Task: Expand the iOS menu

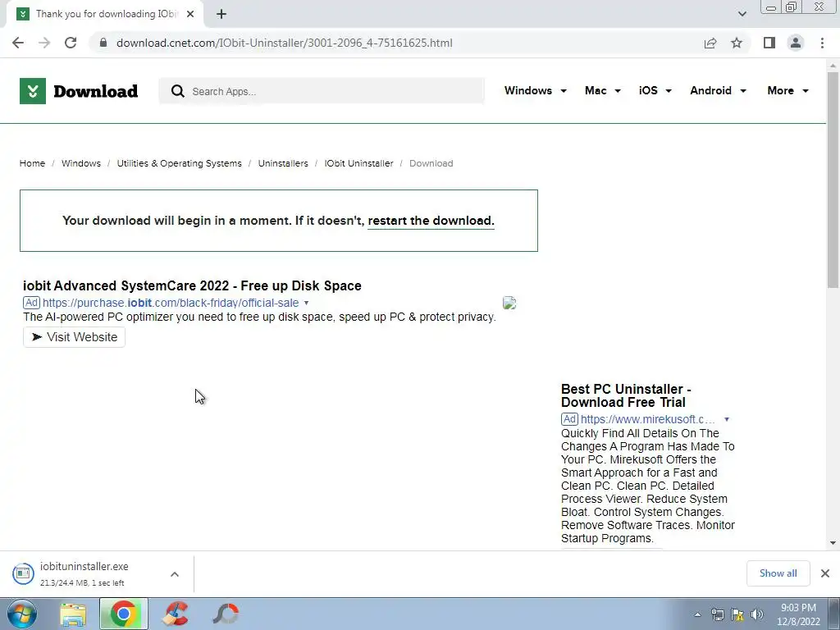Action: [x=655, y=90]
